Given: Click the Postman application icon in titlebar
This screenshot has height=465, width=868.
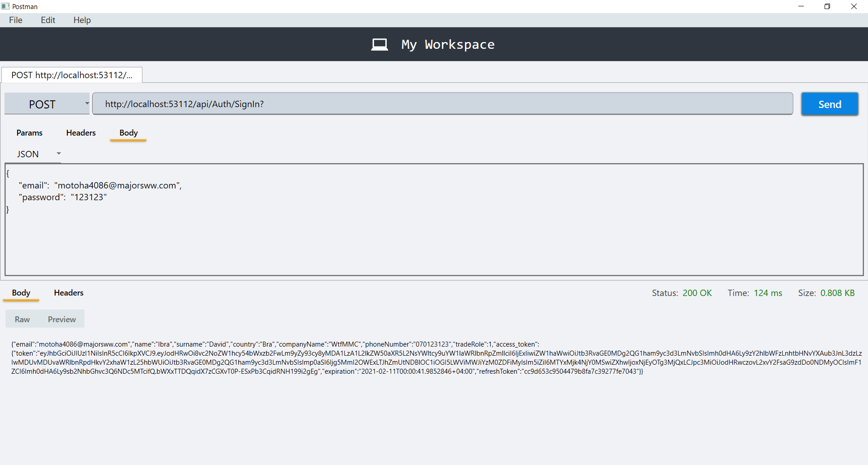Looking at the screenshot, I should pos(5,6).
